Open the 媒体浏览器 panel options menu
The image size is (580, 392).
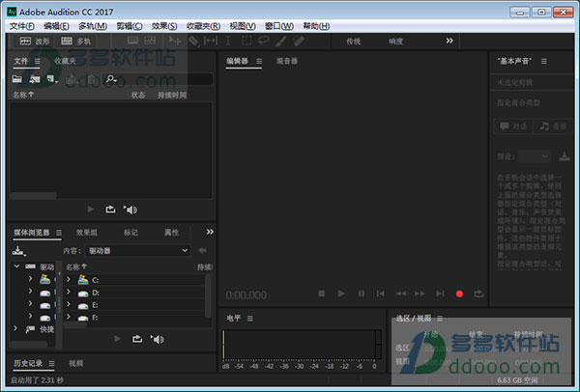pos(59,233)
